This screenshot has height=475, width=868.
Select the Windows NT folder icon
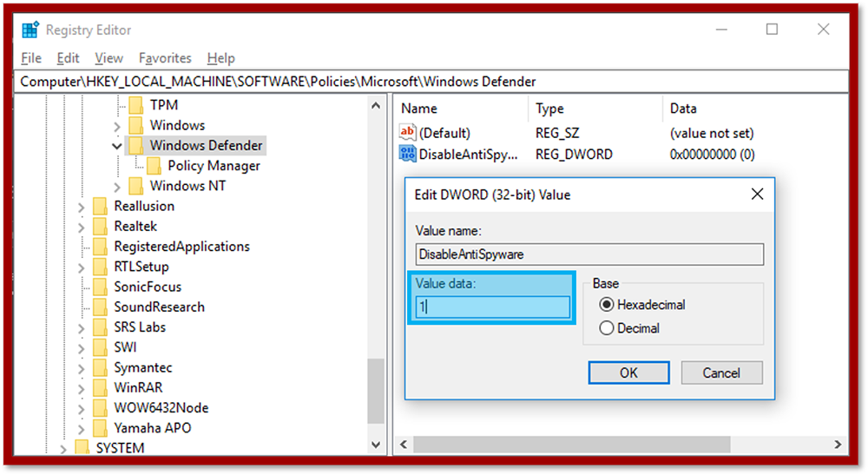pyautogui.click(x=135, y=186)
